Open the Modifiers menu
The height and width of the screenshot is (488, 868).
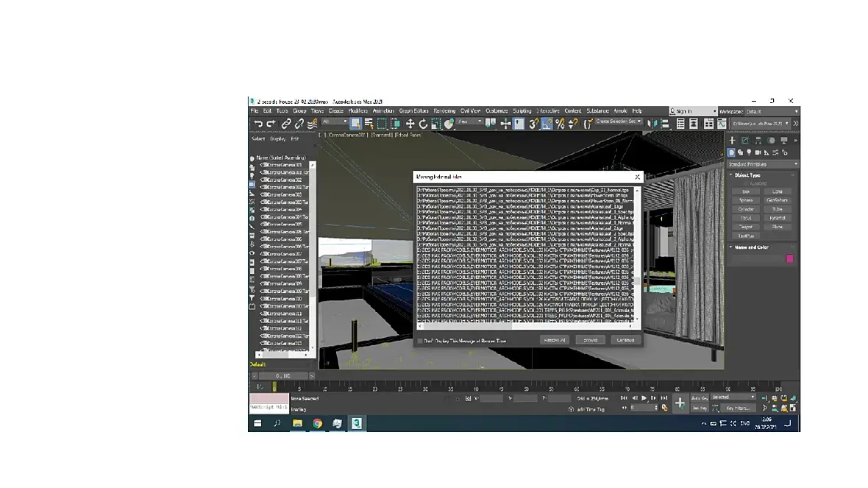tap(357, 111)
